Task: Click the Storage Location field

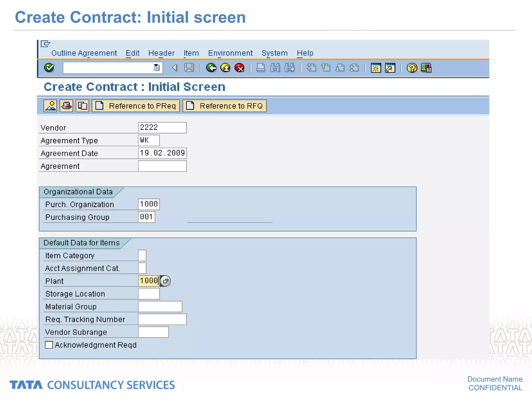Action: coord(149,294)
